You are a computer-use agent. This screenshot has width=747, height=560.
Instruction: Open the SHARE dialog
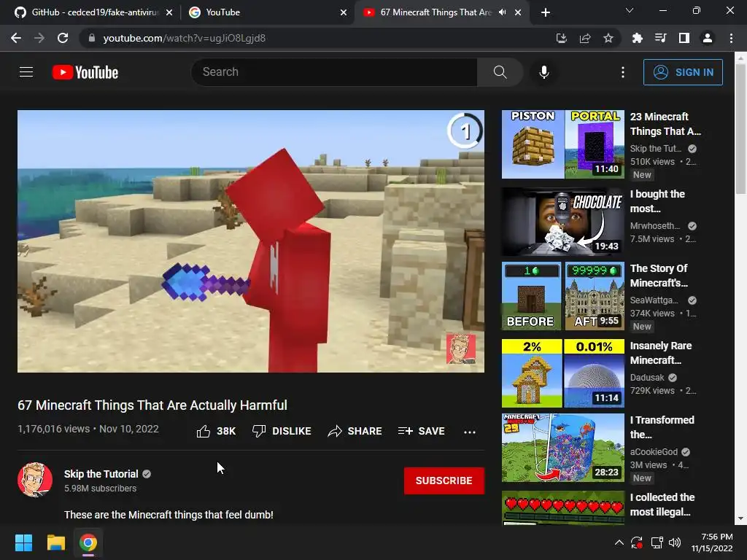(x=355, y=431)
